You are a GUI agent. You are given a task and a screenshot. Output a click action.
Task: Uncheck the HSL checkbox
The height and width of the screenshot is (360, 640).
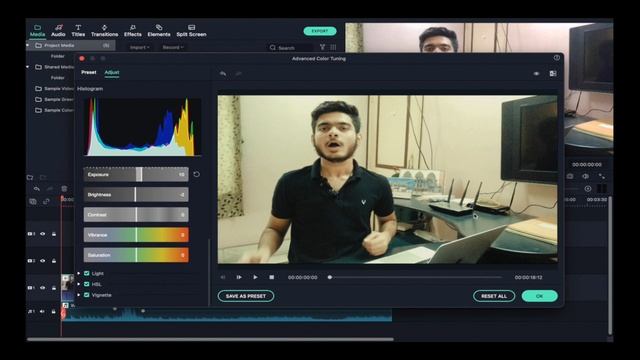87,284
